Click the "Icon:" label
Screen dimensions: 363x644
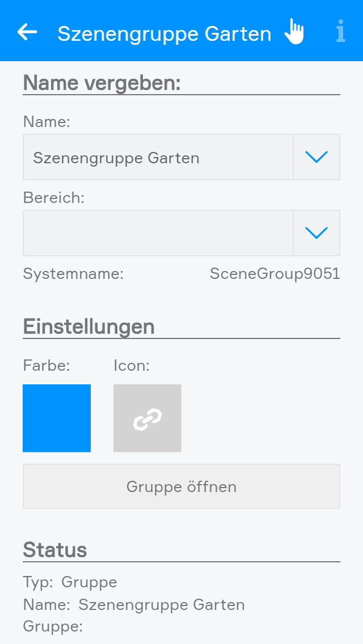click(132, 366)
